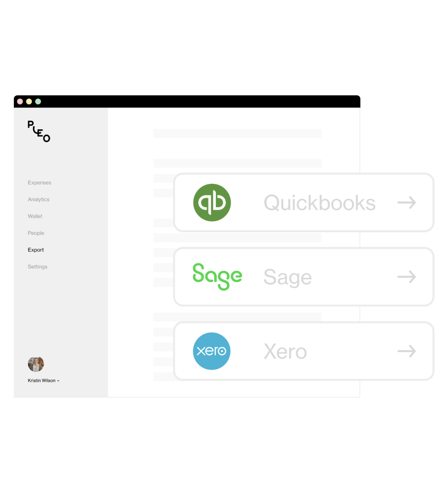Choose the Sage integration text label
The width and height of the screenshot is (448, 493).
287,277
